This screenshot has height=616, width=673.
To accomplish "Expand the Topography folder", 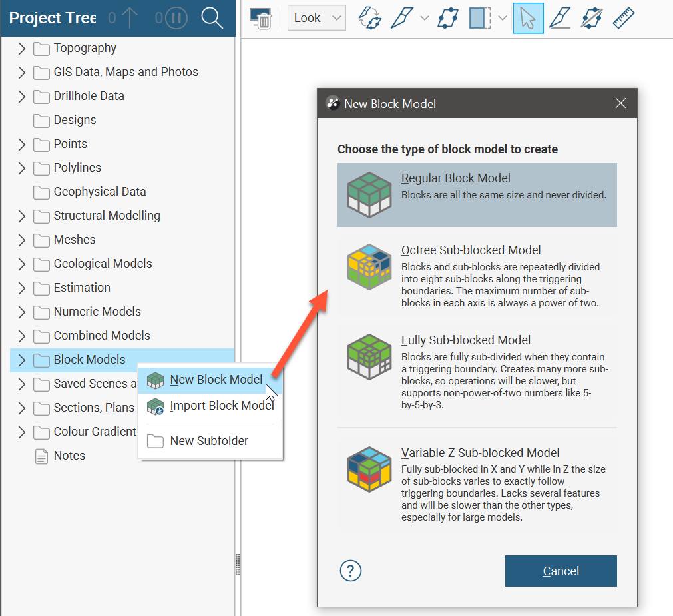I will (22, 48).
